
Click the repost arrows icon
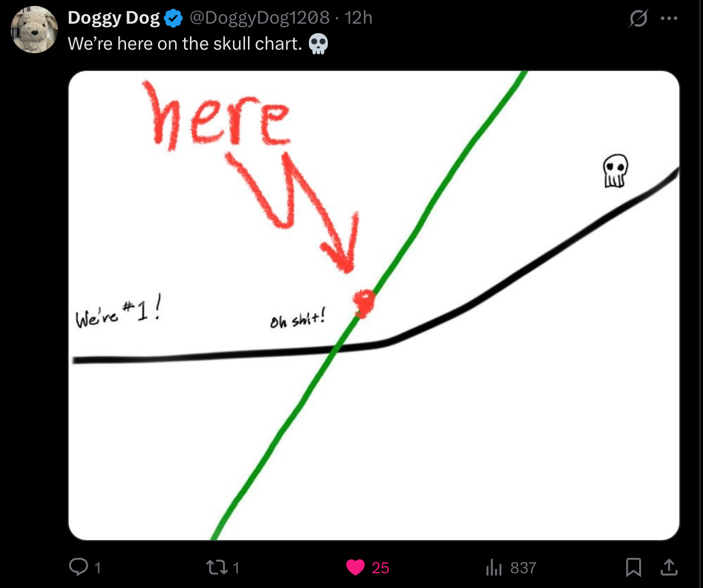[x=217, y=567]
